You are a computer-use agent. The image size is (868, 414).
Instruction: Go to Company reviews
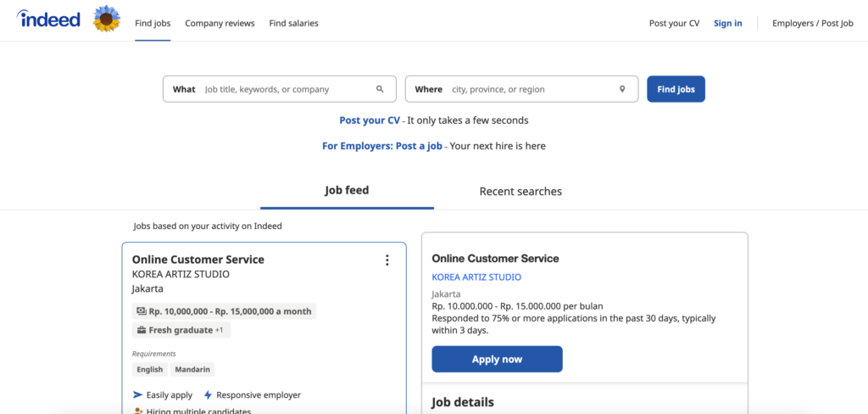click(220, 23)
